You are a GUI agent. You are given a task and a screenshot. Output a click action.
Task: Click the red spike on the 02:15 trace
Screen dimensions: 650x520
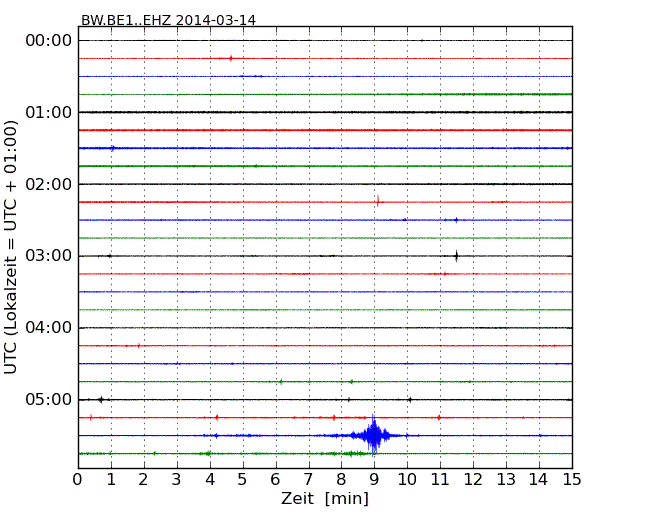point(378,201)
